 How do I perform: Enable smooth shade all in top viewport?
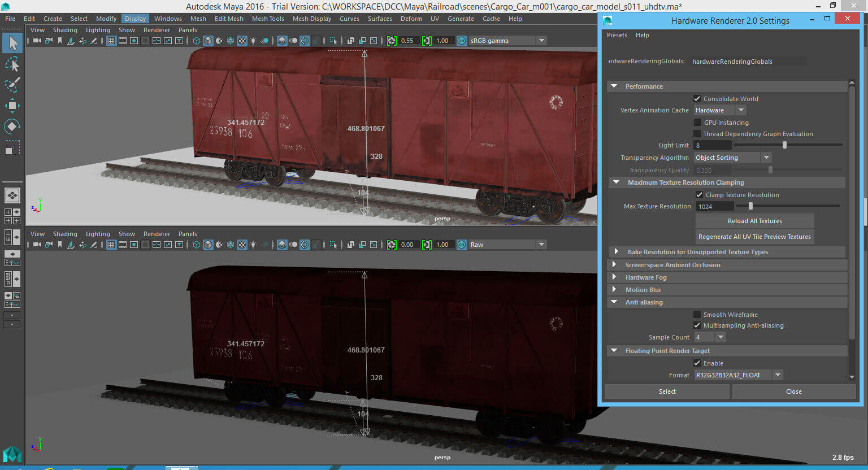tap(208, 41)
